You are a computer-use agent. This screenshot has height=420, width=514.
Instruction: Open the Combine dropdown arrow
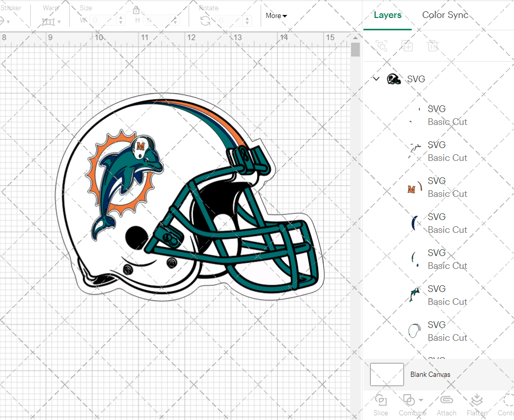click(421, 400)
